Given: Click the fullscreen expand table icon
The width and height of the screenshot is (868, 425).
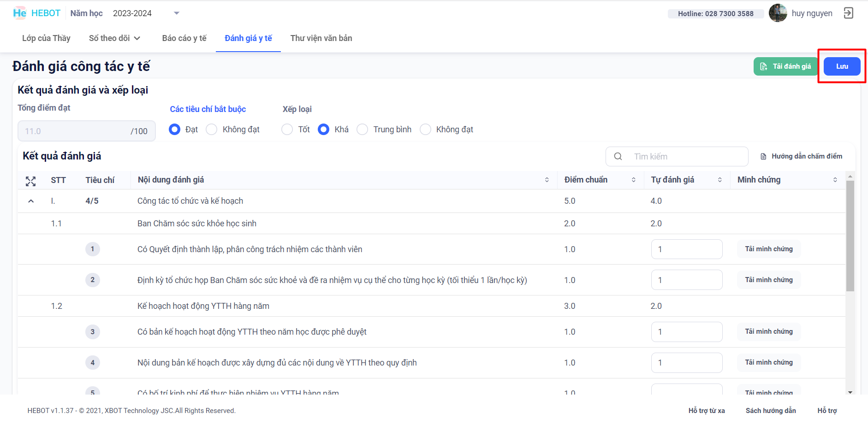Looking at the screenshot, I should tap(30, 181).
